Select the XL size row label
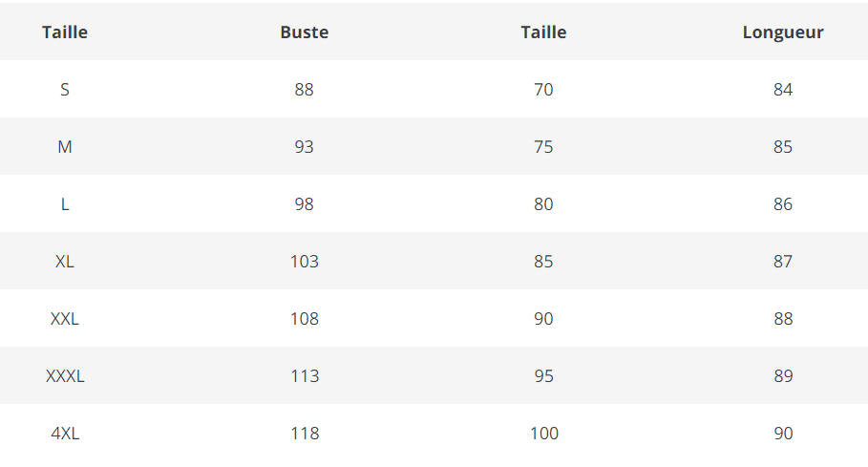Viewport: 868px width, 467px height. click(x=65, y=262)
